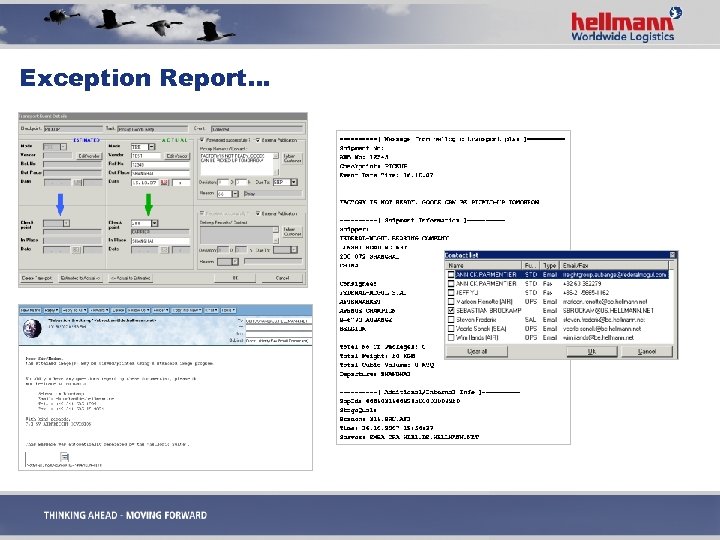
Task: Click Clear all in Contact list
Action: (x=477, y=351)
